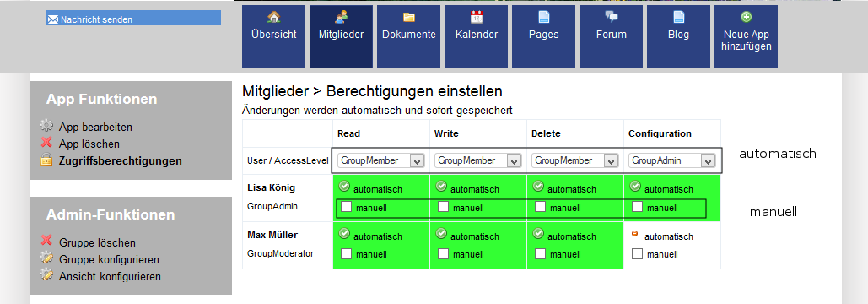Click the Dokumente folder icon

click(x=409, y=17)
